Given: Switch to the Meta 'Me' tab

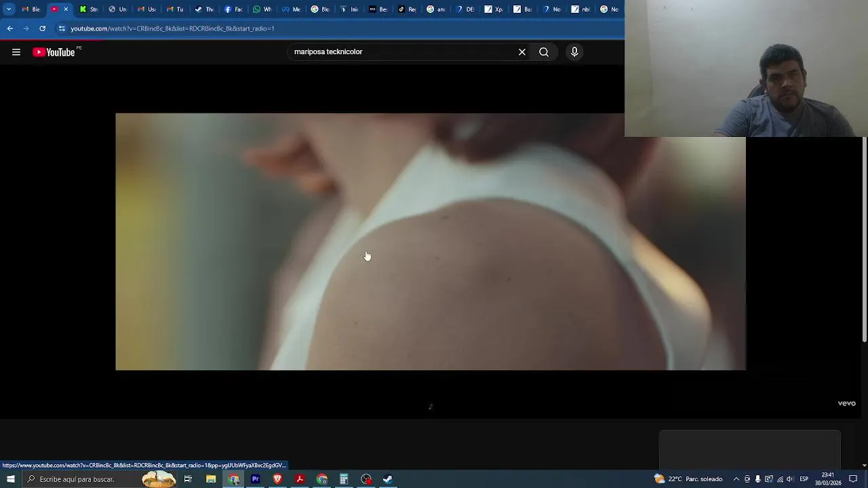Looking at the screenshot, I should pyautogui.click(x=291, y=9).
